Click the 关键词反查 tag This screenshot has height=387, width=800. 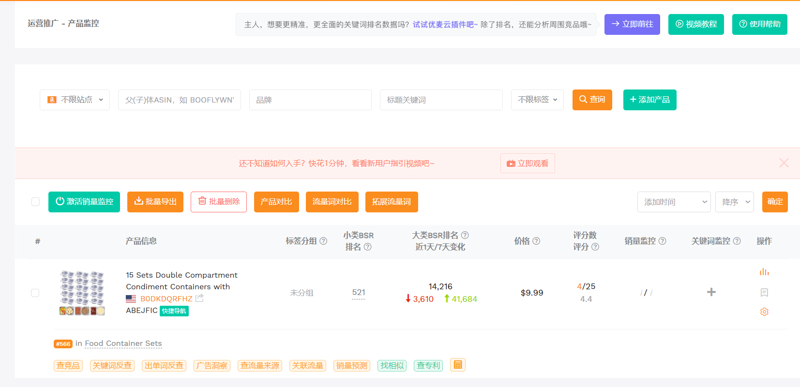[112, 366]
